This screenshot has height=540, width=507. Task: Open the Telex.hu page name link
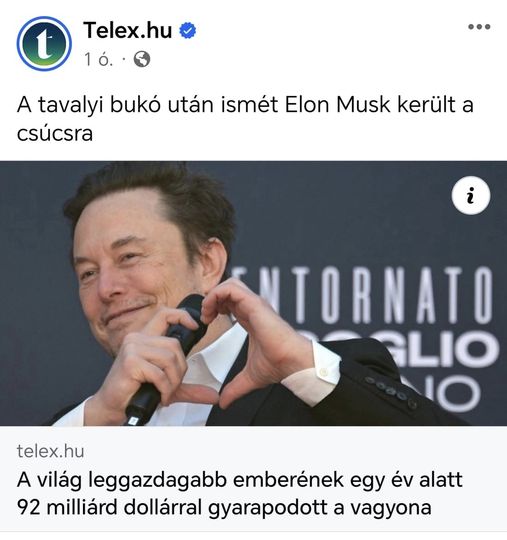127,30
